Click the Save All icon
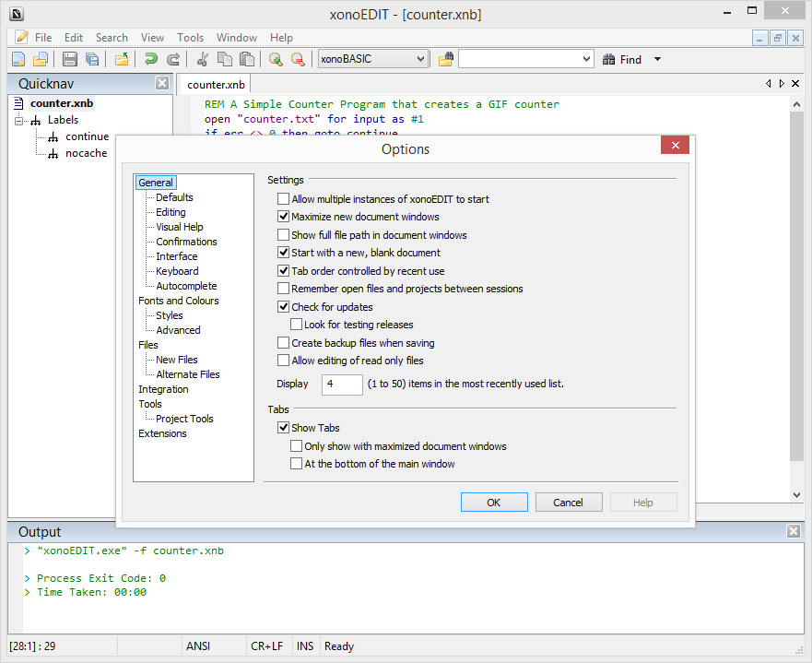The width and height of the screenshot is (812, 663). tap(92, 59)
